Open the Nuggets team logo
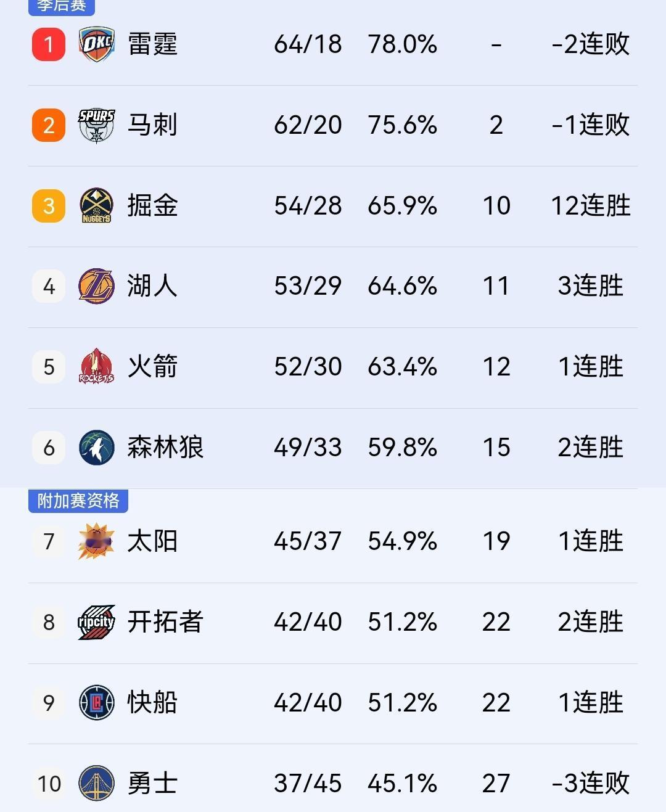This screenshot has width=666, height=812. 96,205
